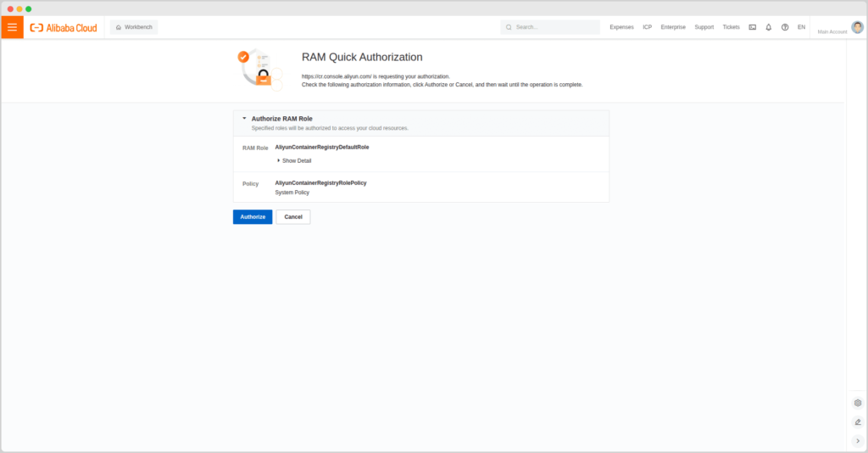Click the System Policy label
This screenshot has width=868, height=453.
[x=292, y=193]
